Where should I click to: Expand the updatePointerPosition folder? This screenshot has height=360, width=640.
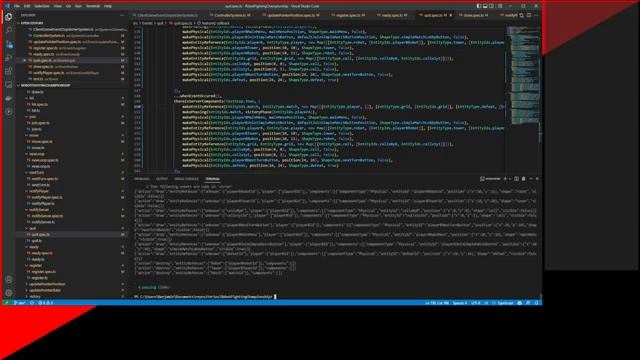(x=47, y=284)
